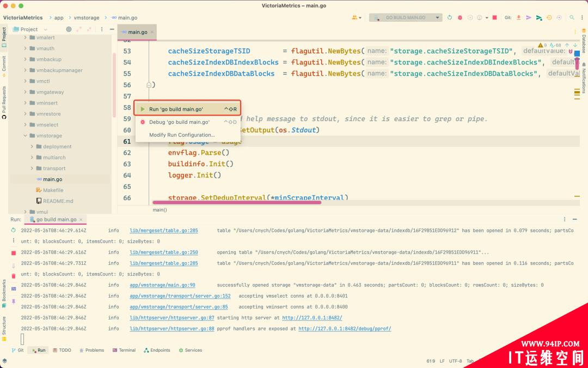Minimize the Run tool window
The image size is (588, 368).
[x=574, y=219]
